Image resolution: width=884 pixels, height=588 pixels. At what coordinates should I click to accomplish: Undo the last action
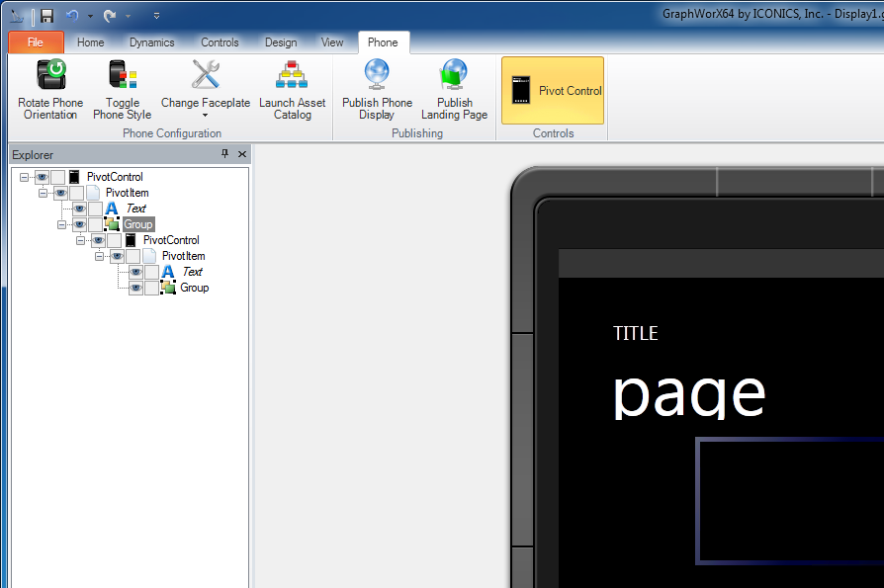[71, 16]
